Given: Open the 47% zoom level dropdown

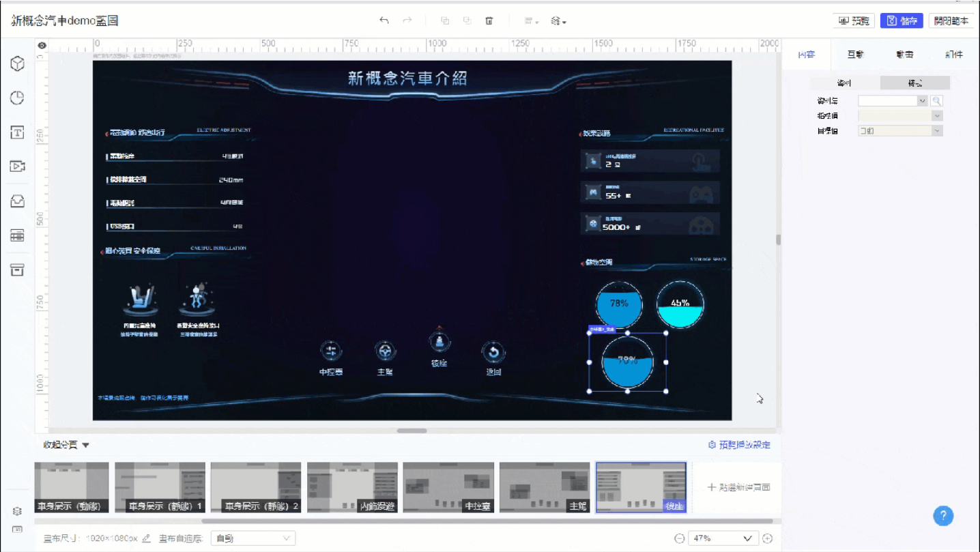Looking at the screenshot, I should coord(723,538).
